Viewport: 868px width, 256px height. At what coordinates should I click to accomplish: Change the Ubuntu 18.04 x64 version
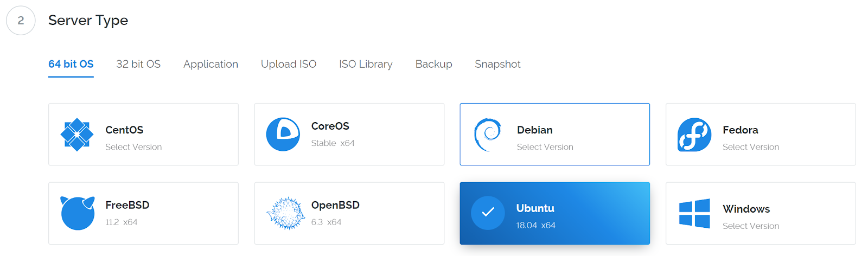click(535, 225)
